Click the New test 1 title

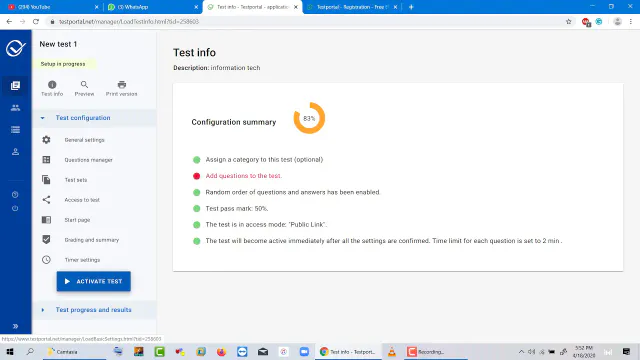click(x=58, y=44)
